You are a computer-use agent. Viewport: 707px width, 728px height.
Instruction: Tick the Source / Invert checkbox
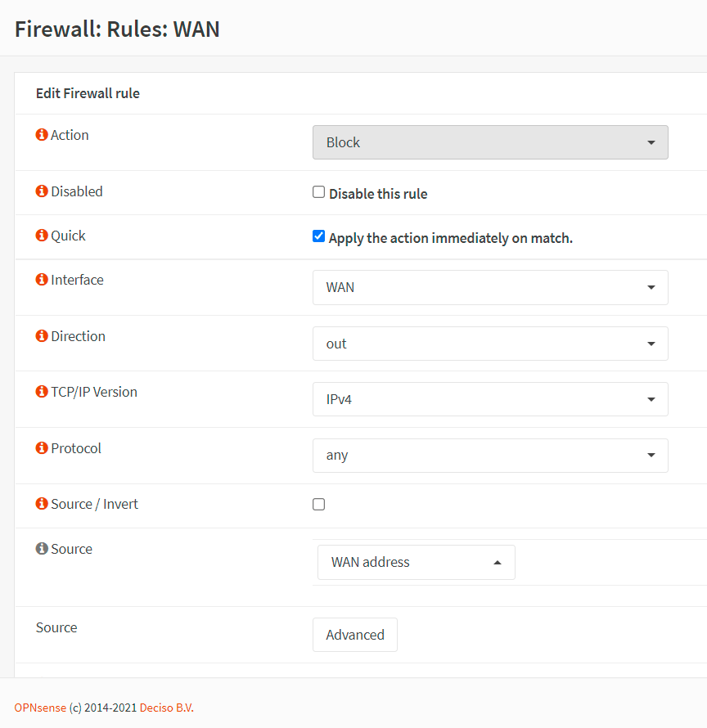pos(319,504)
